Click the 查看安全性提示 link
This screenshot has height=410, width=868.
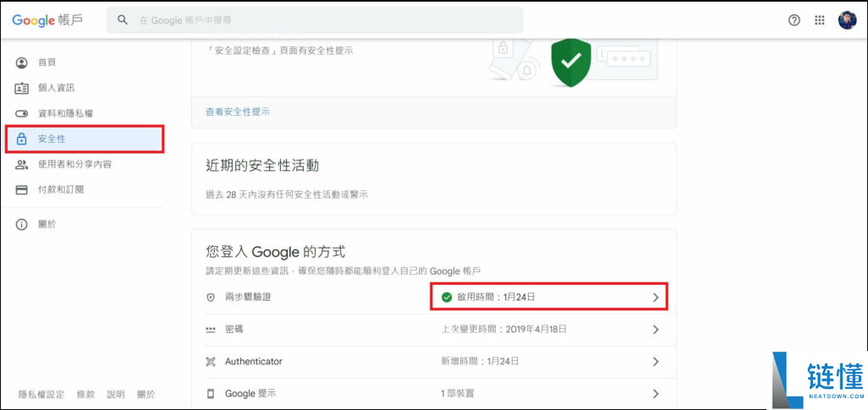pos(238,112)
